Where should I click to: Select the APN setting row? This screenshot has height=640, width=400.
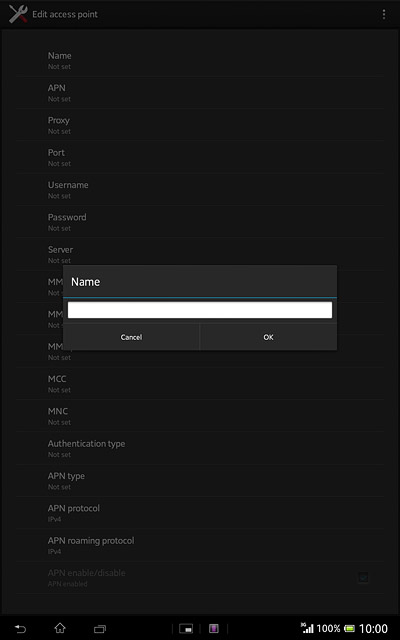coord(200,93)
